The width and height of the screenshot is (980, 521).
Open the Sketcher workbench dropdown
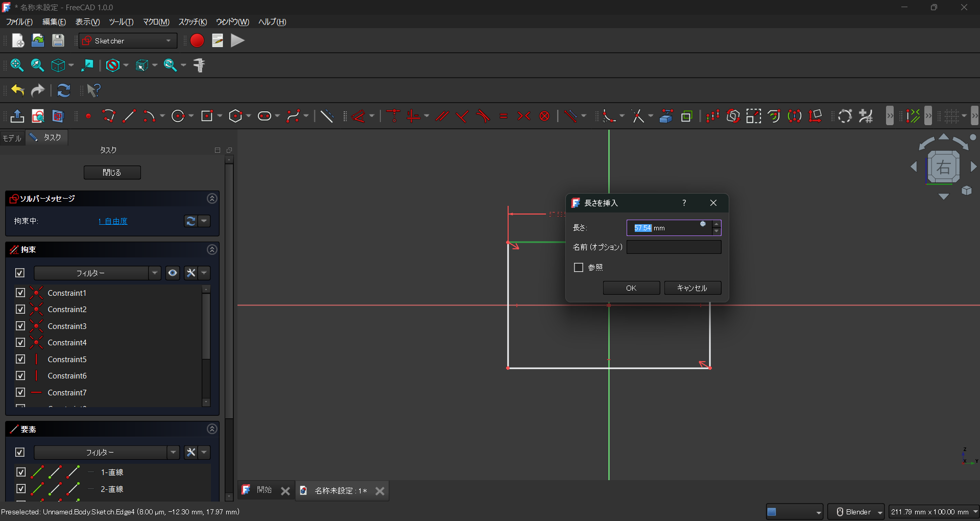[128, 41]
